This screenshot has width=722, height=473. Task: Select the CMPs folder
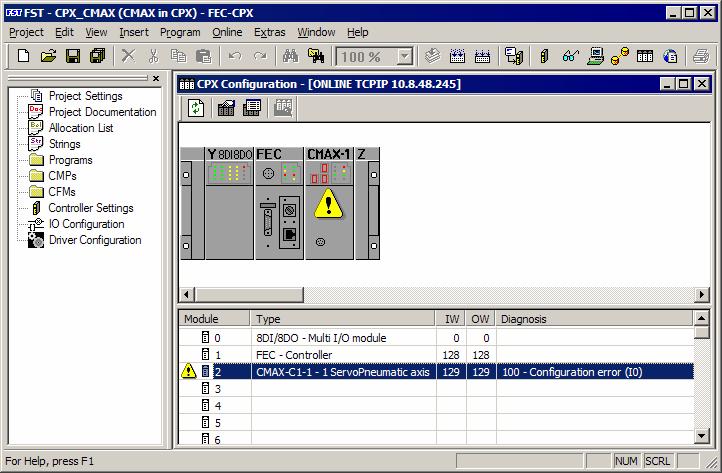tap(62, 176)
